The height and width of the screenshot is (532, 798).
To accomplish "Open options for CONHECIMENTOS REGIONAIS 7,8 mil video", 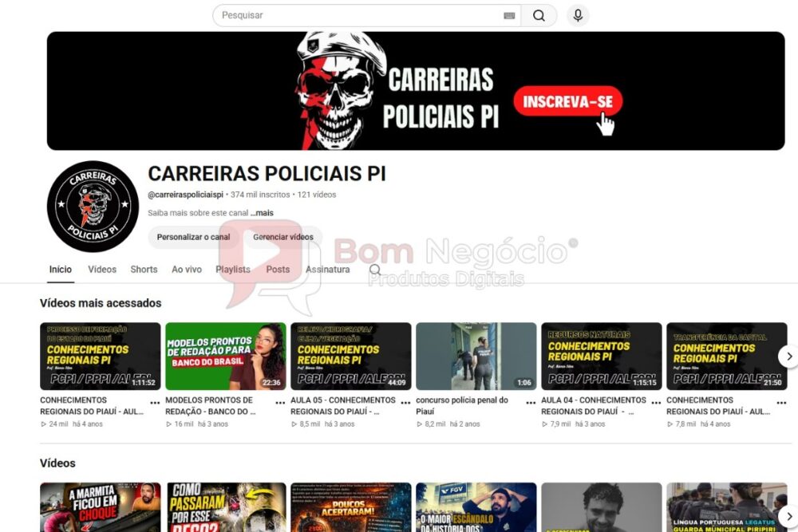I will pyautogui.click(x=781, y=403).
